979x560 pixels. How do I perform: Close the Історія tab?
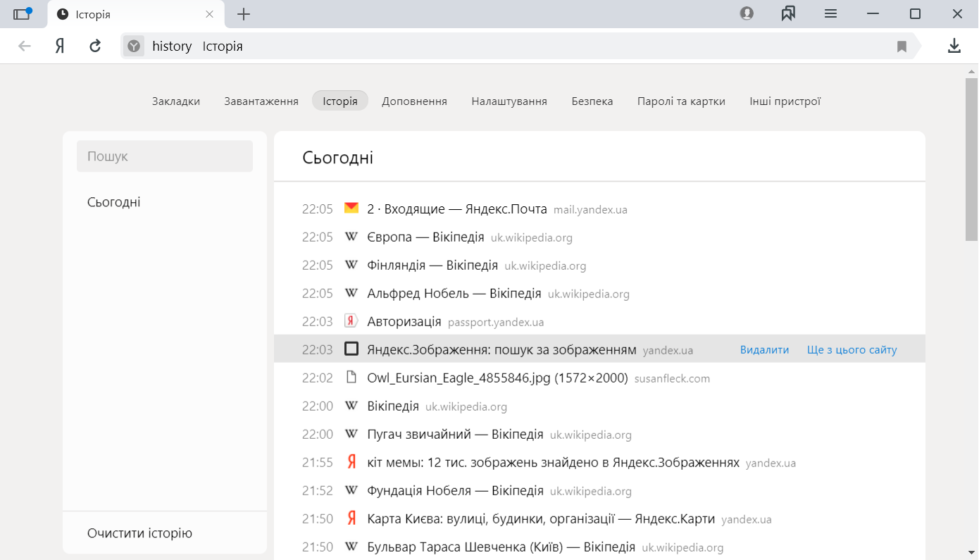tap(209, 14)
